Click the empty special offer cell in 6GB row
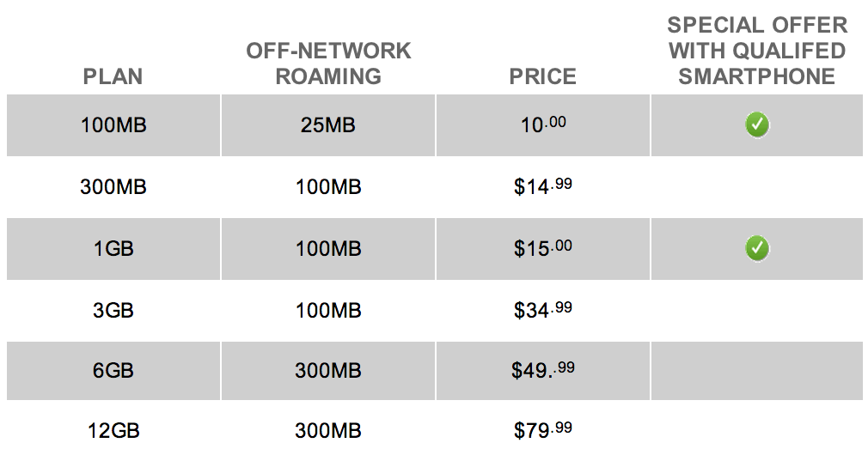 [x=757, y=373]
